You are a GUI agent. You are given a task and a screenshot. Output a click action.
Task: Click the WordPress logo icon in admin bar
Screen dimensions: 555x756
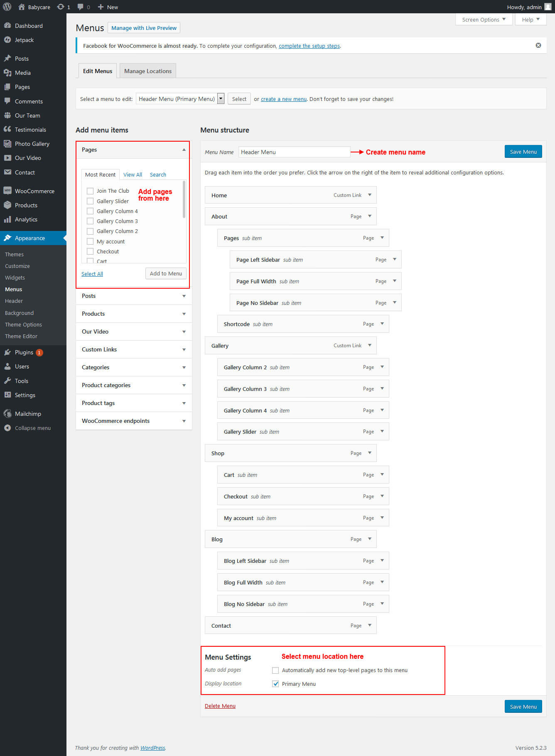click(x=7, y=7)
